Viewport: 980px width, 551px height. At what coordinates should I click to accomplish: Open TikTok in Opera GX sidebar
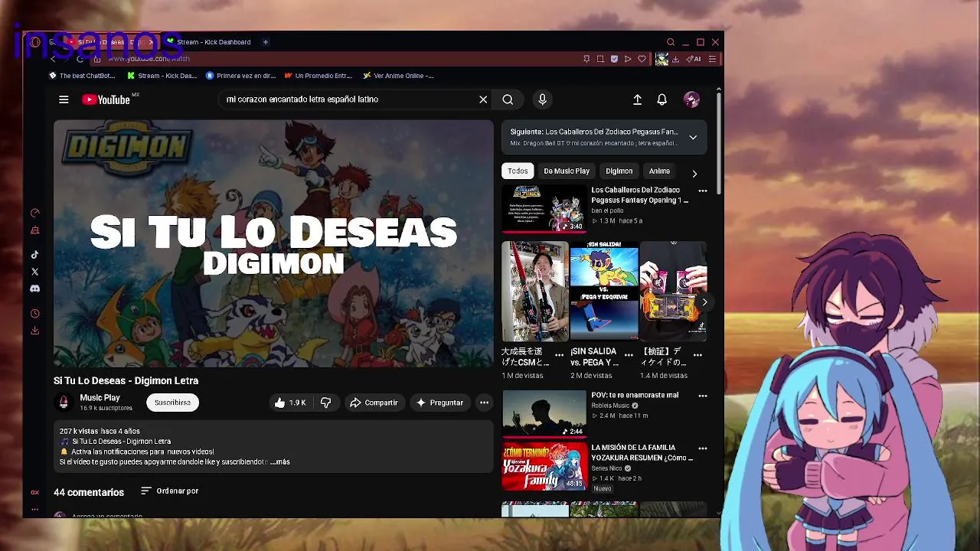coord(34,255)
